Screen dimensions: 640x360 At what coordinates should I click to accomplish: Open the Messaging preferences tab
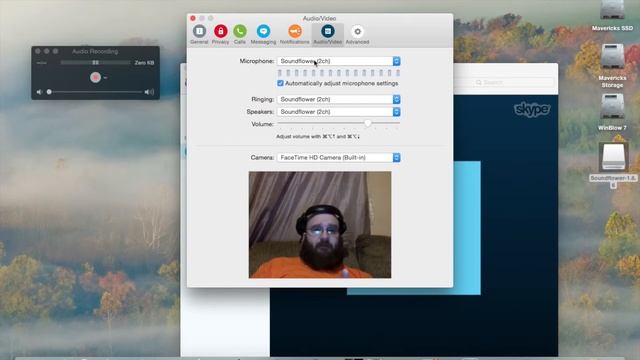(263, 34)
